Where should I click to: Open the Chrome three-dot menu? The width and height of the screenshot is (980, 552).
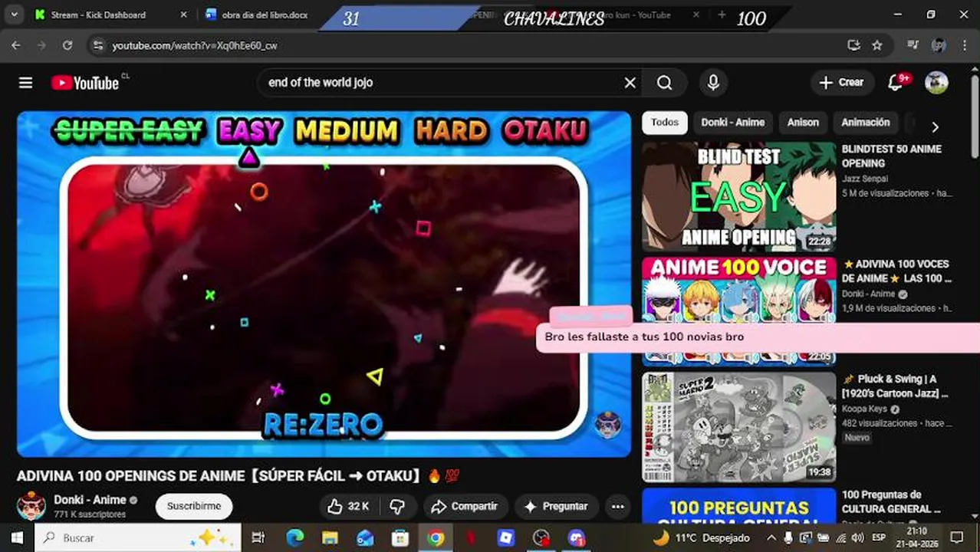(965, 45)
